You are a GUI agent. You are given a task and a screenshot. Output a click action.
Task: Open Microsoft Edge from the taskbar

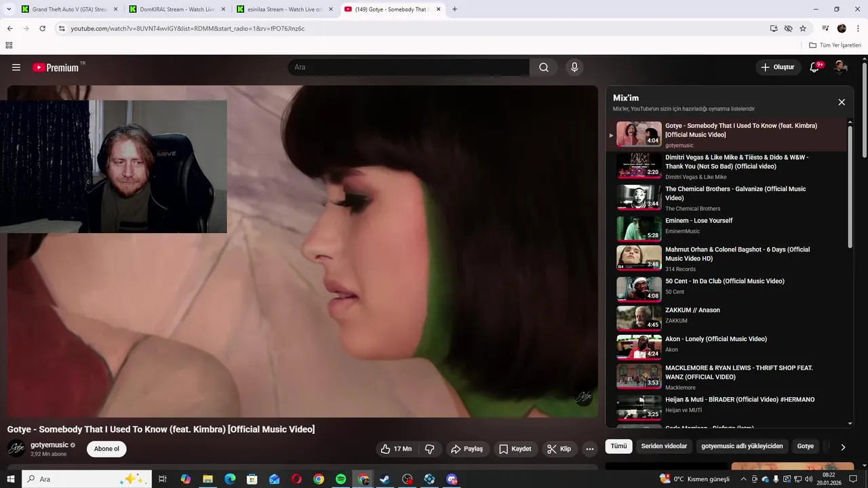point(230,479)
